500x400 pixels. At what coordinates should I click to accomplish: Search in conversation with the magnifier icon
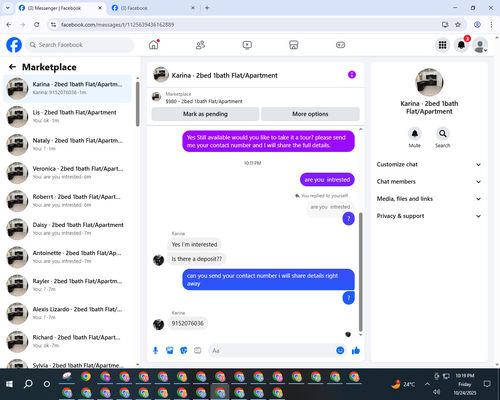pyautogui.click(x=443, y=134)
